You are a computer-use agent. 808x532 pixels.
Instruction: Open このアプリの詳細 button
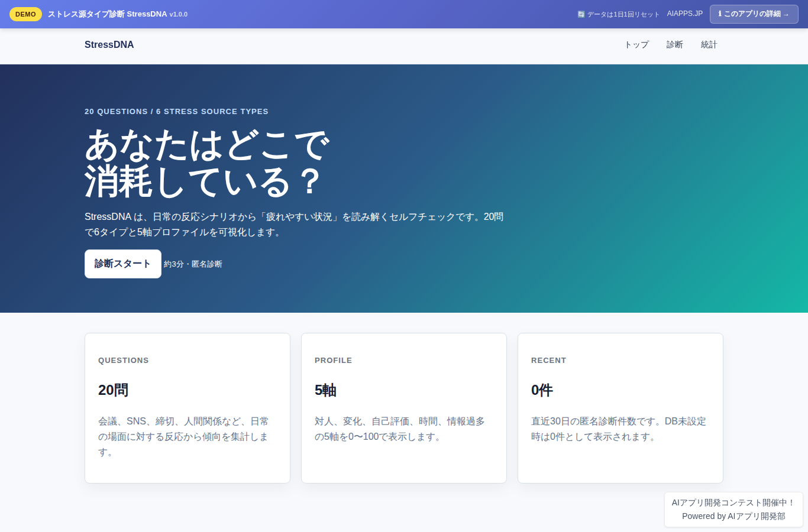tap(754, 14)
